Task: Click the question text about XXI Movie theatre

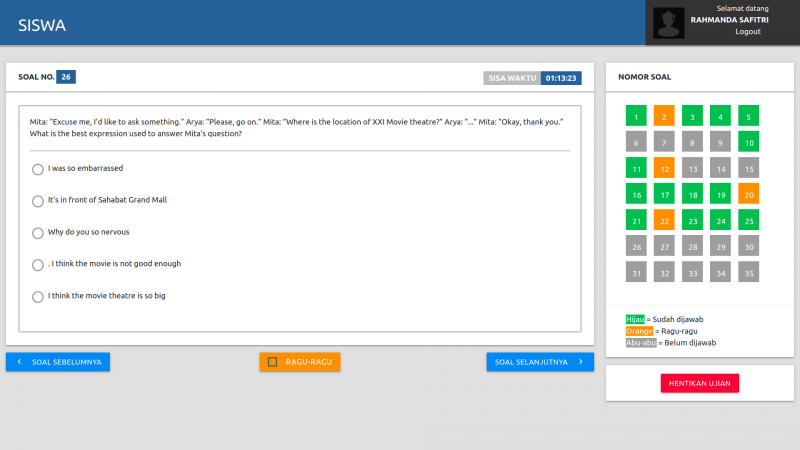Action: pos(296,128)
